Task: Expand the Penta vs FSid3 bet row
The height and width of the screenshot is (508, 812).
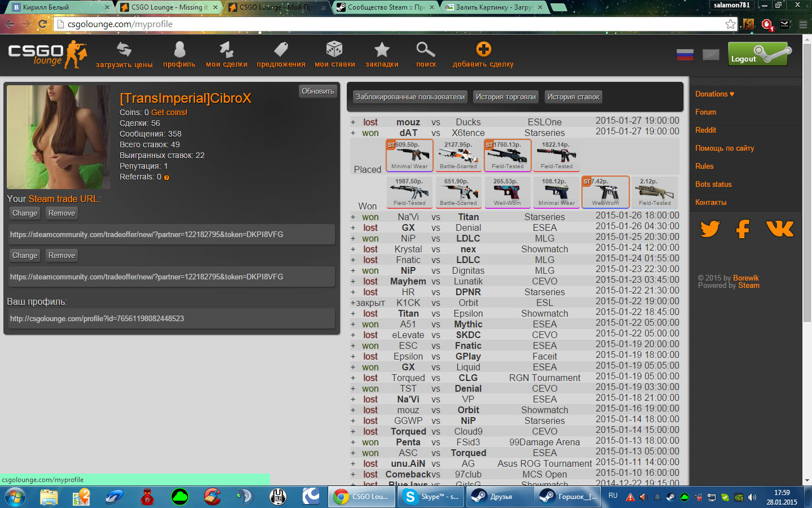Action: (x=353, y=443)
